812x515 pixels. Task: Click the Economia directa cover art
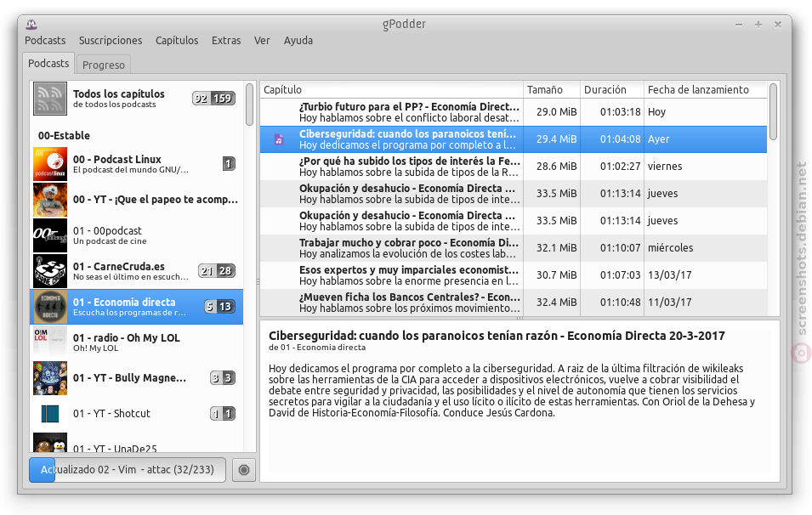(x=50, y=307)
